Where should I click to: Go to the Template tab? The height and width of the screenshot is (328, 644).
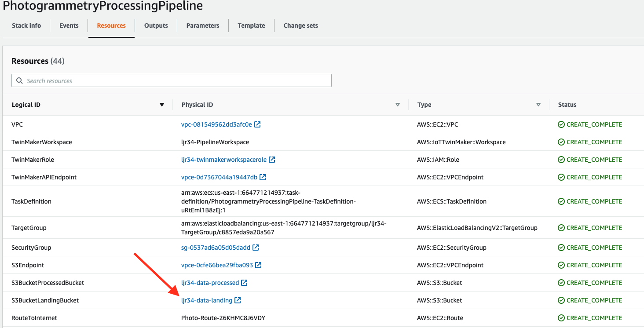251,26
